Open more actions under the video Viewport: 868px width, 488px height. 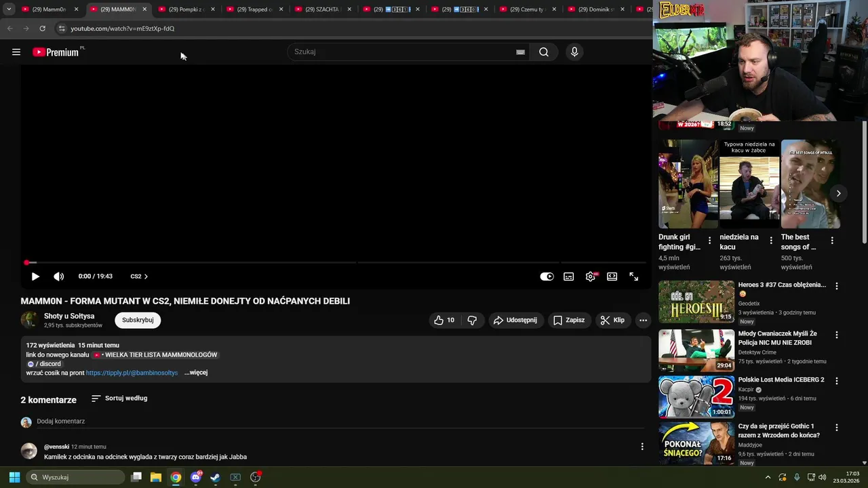(643, 320)
